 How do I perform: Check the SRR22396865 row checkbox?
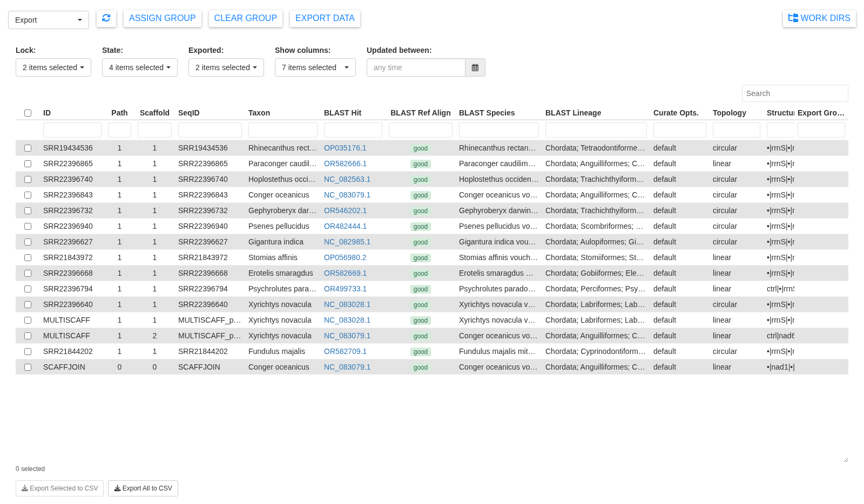click(28, 164)
